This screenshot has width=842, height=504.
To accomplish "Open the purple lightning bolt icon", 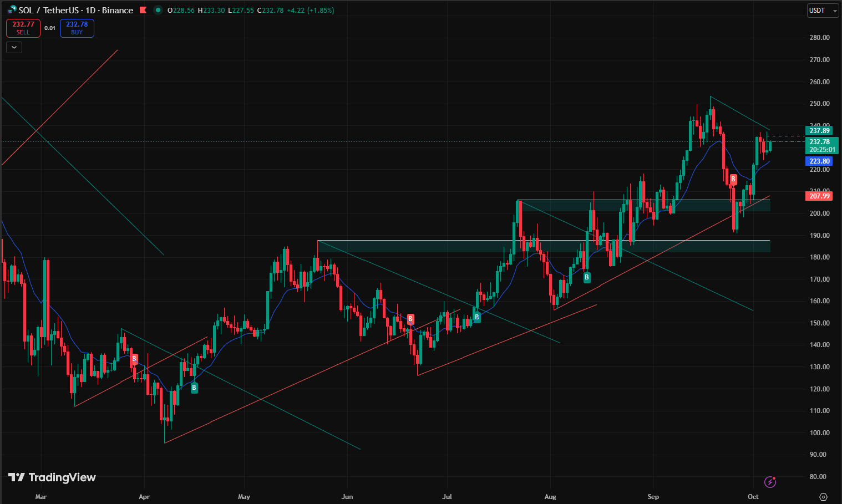I will pos(770,482).
